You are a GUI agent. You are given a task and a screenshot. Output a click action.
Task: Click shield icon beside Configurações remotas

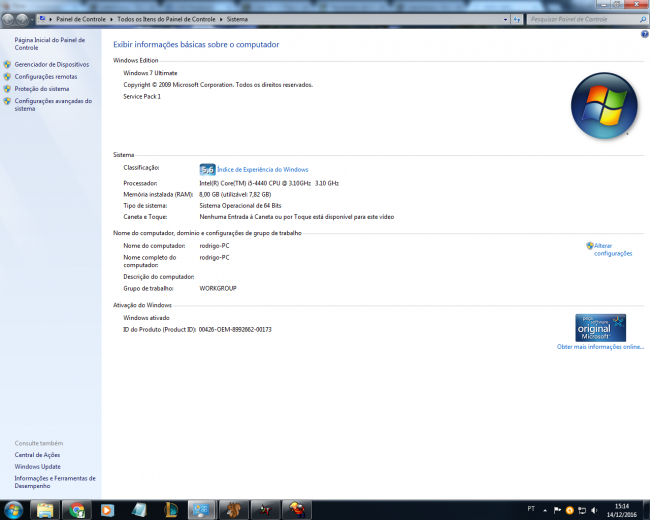7,77
